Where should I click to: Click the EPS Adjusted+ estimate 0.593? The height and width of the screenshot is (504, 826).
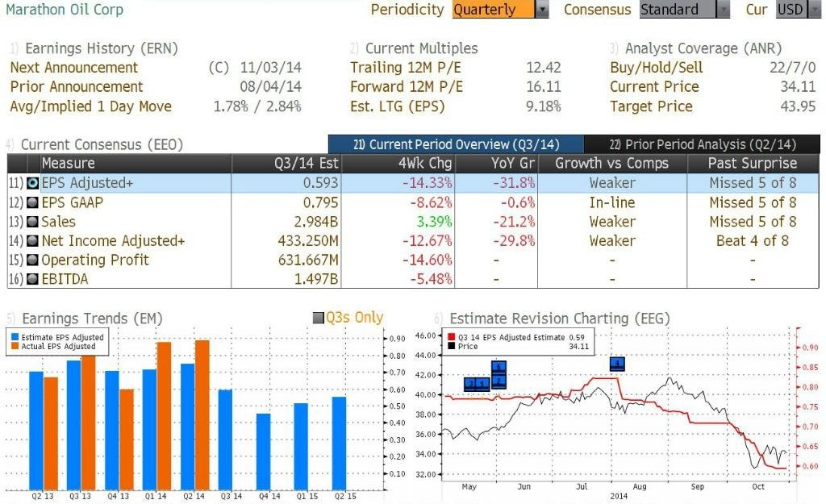coord(321,183)
